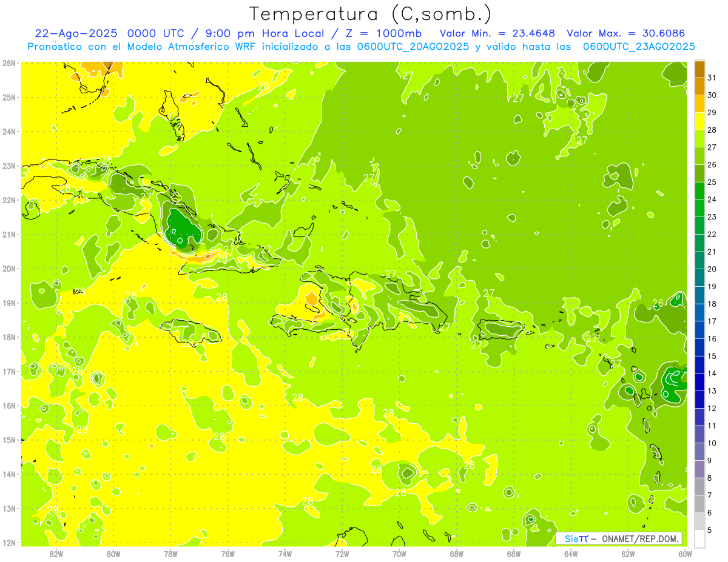Screen dimensions: 728x562
Task: Click the "31" legend label
Action: (712, 78)
